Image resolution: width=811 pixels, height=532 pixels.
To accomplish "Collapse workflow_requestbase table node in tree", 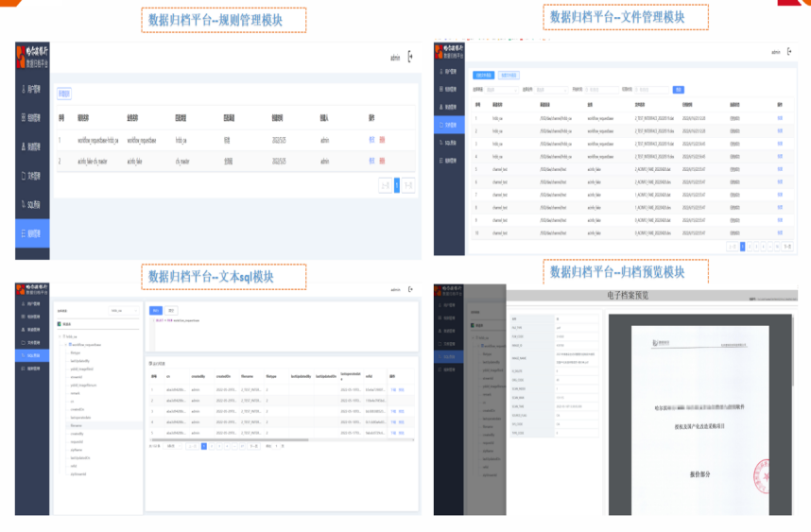I will coord(65,344).
